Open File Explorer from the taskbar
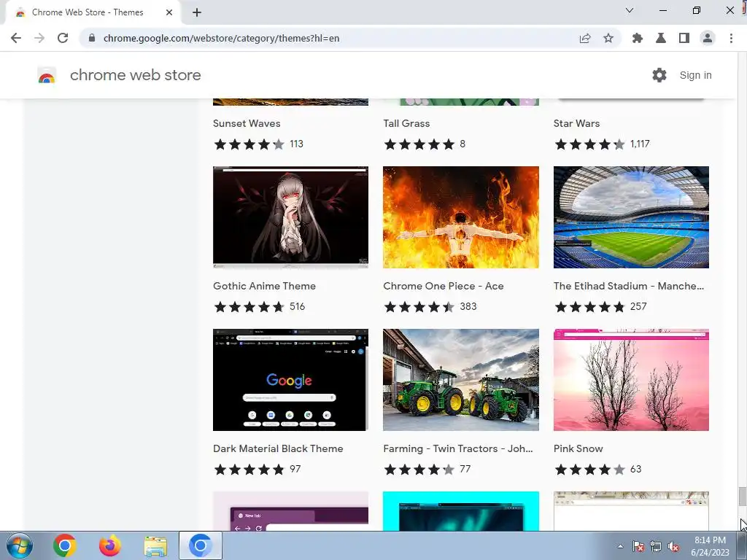 (x=155, y=545)
